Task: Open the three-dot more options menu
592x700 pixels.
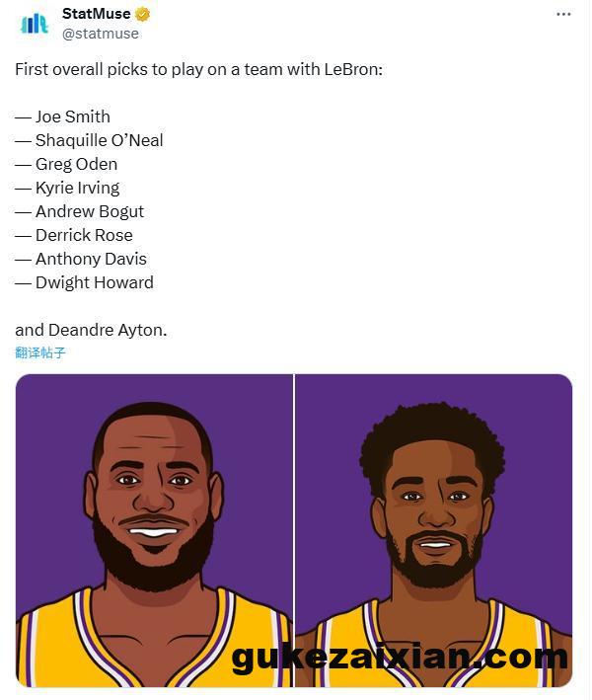Action: pos(563,14)
